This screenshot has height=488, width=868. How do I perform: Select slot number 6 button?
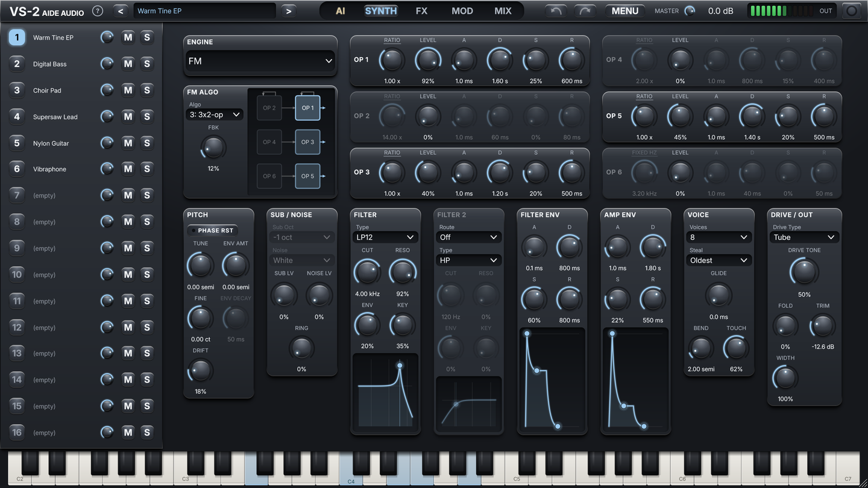pos(17,169)
